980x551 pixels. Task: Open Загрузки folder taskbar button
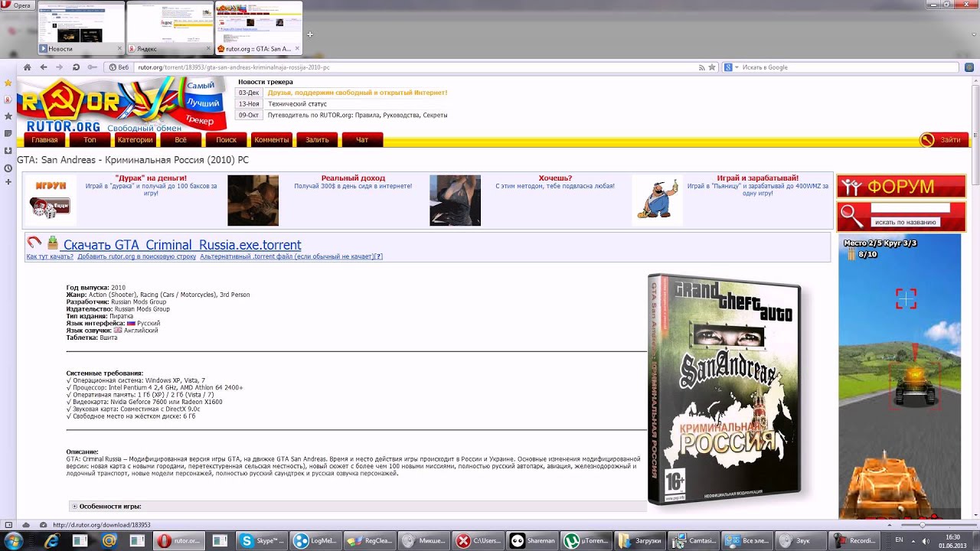click(x=640, y=541)
